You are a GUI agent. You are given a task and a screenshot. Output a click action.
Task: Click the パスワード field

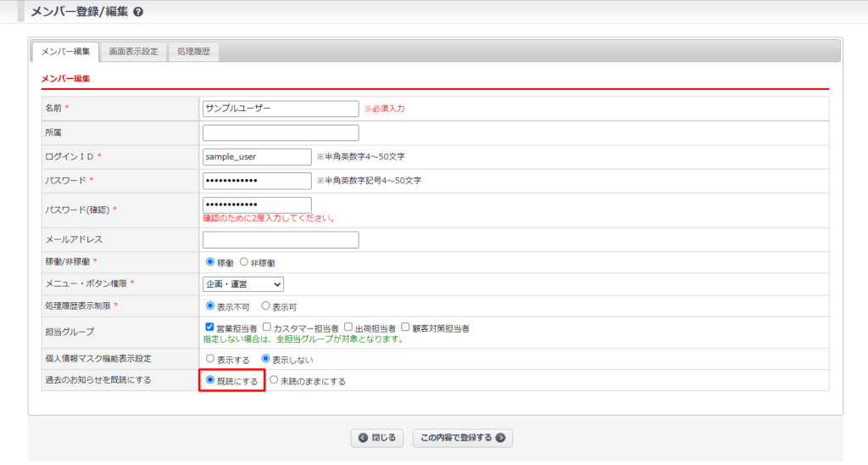coord(257,181)
